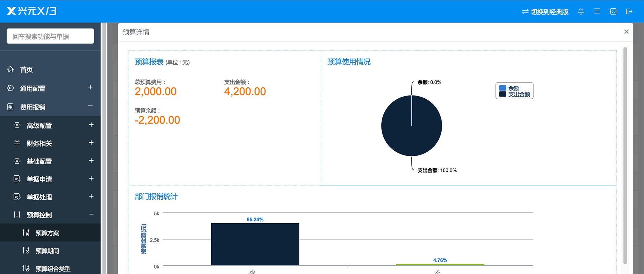This screenshot has height=274, width=644.
Task: Toggle 支出金额 series in pie legend
Action: 515,94
